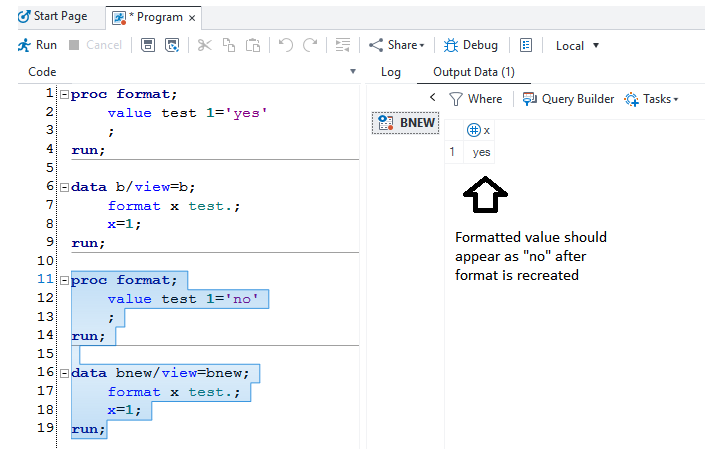Open the Debug tool
This screenshot has height=471, width=705.
[x=470, y=45]
